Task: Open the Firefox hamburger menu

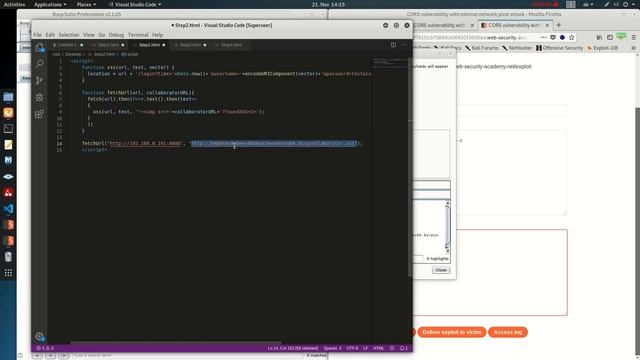Action: [633, 37]
